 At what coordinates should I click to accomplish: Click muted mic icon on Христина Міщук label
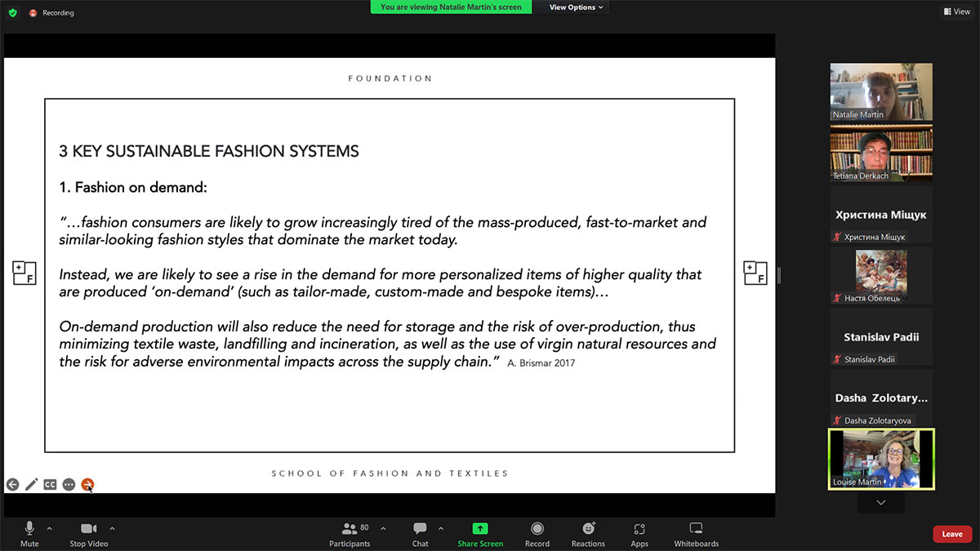click(x=837, y=237)
